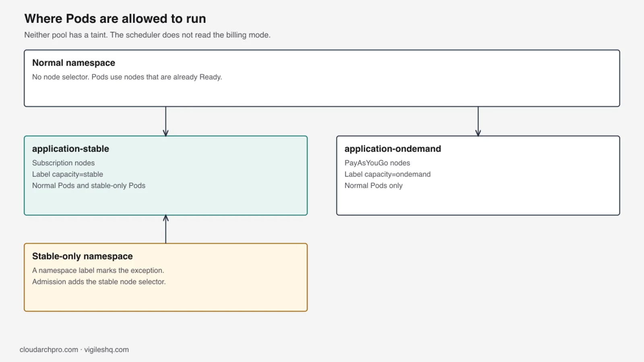Click the 'Stable-only namespace' heading
The image size is (644, 362).
click(x=83, y=256)
